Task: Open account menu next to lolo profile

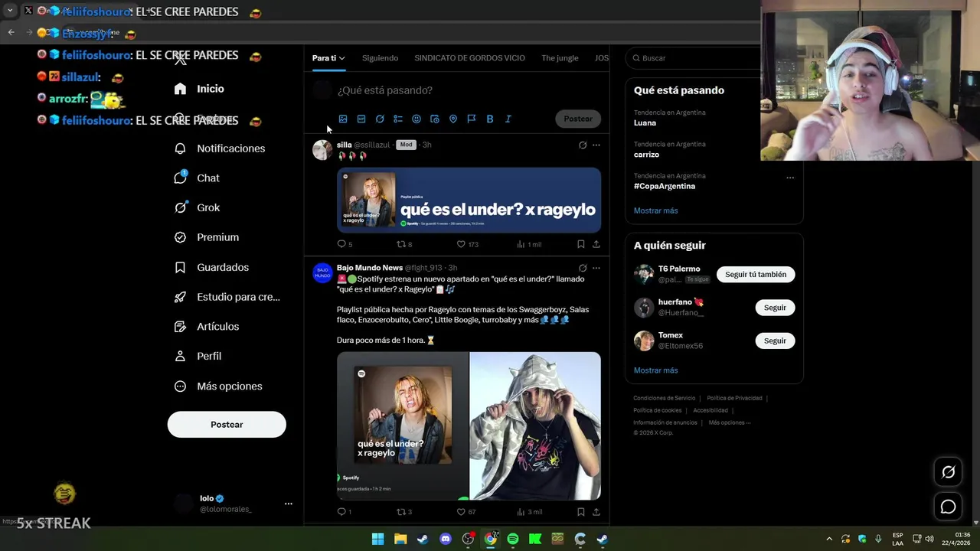Action: [289, 504]
